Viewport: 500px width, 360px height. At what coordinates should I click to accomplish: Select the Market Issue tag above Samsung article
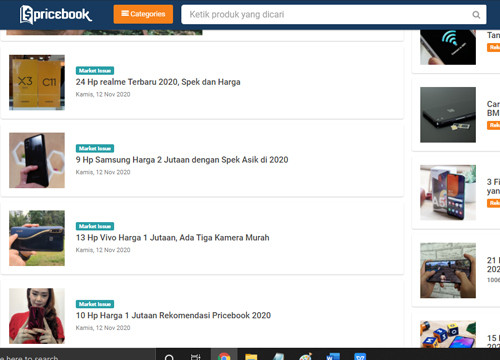pyautogui.click(x=95, y=148)
